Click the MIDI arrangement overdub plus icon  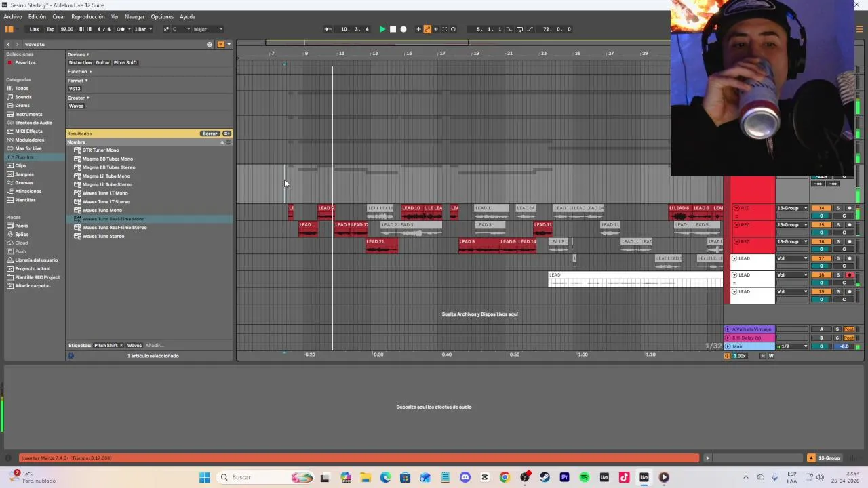pyautogui.click(x=419, y=29)
